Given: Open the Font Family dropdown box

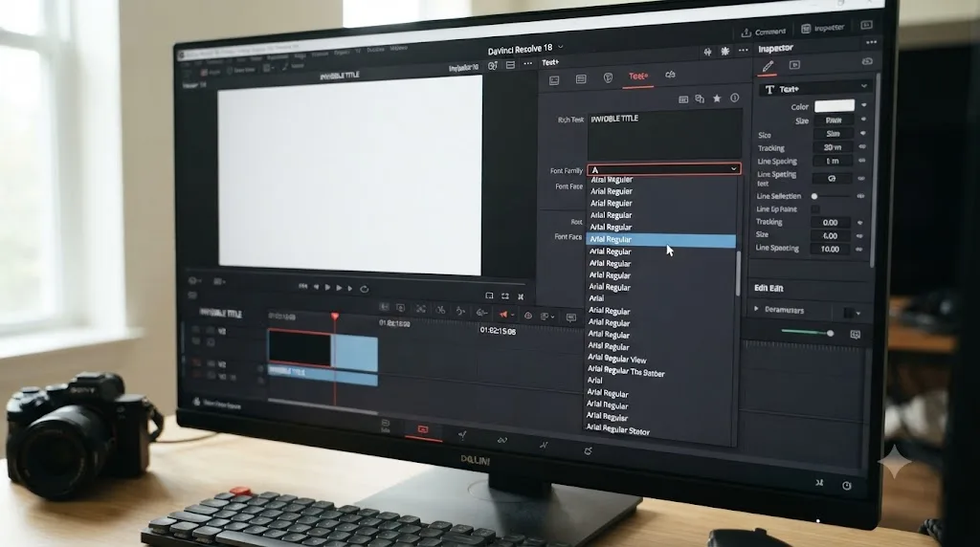Looking at the screenshot, I should [664, 168].
